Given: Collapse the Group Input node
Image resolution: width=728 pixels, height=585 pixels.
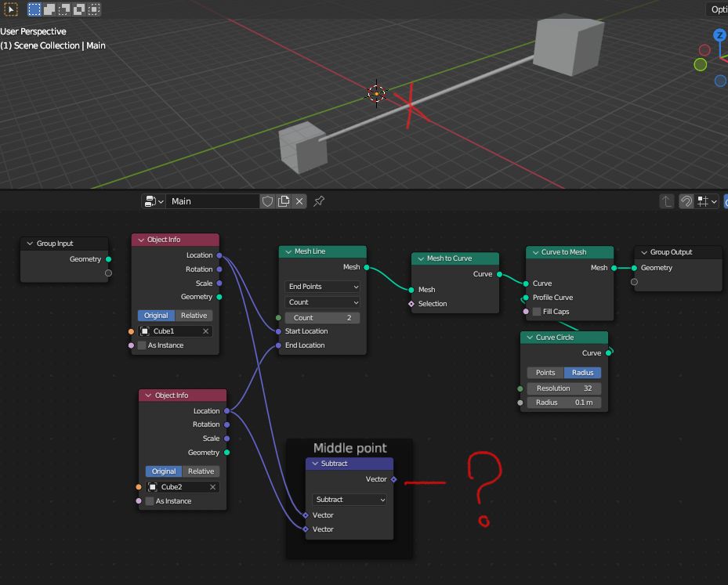Looking at the screenshot, I should (30, 244).
